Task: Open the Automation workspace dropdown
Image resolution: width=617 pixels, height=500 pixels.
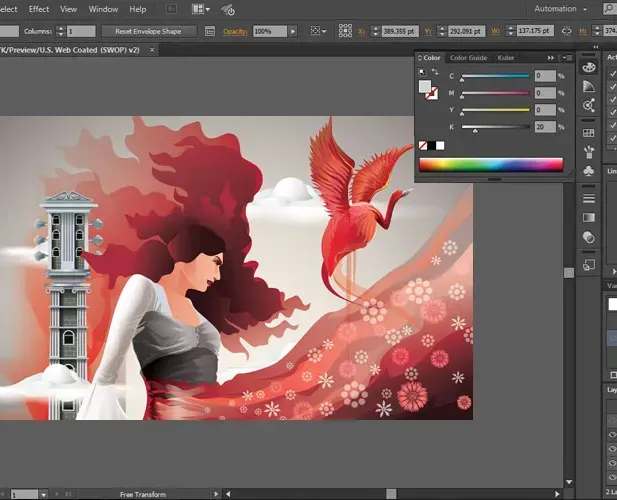Action: pos(562,9)
